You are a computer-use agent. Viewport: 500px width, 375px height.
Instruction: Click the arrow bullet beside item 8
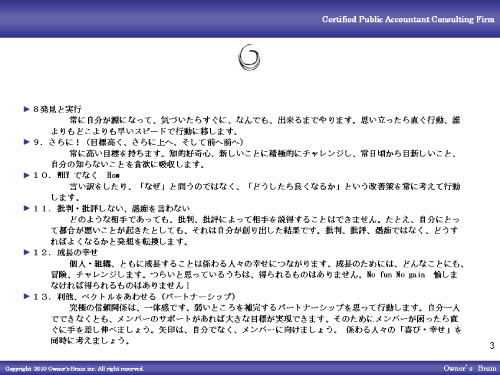(27, 109)
